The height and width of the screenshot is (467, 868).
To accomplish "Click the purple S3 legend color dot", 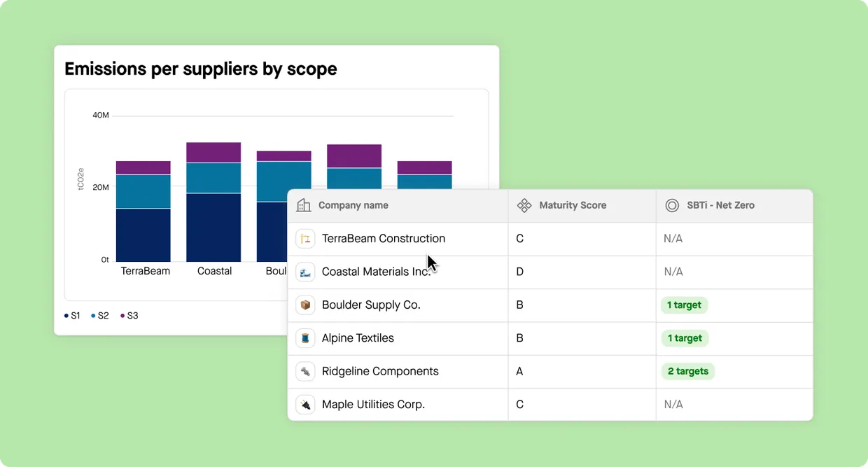I will pos(120,316).
